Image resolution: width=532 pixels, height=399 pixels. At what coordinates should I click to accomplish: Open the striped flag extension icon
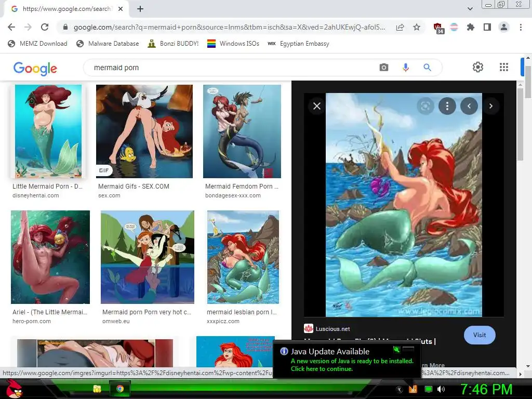click(454, 27)
